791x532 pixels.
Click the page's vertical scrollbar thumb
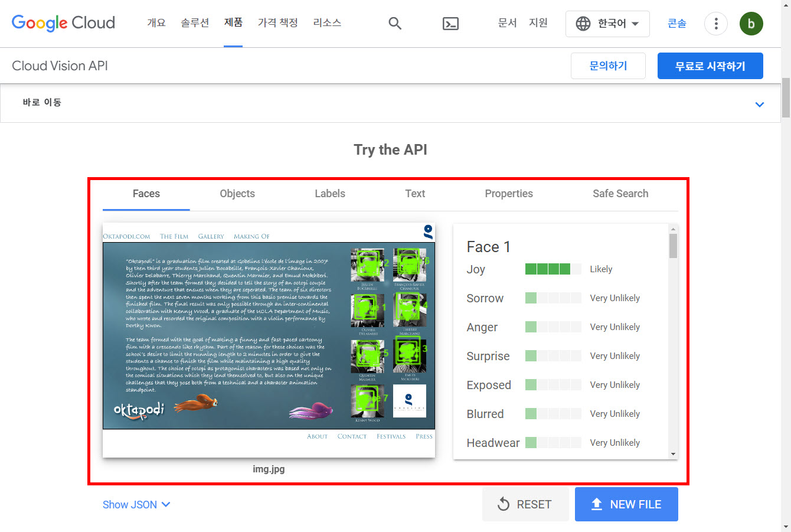click(786, 97)
